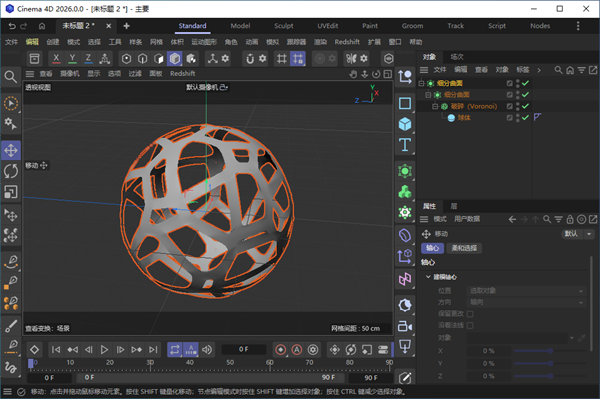Viewport: 600px width, 399px height.
Task: Click the edges mode icon
Action: coord(142,59)
